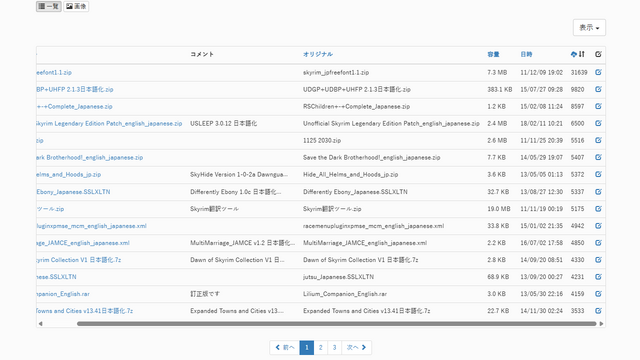640x360 pixels.
Task: Select the コメント column header
Action: 202,54
